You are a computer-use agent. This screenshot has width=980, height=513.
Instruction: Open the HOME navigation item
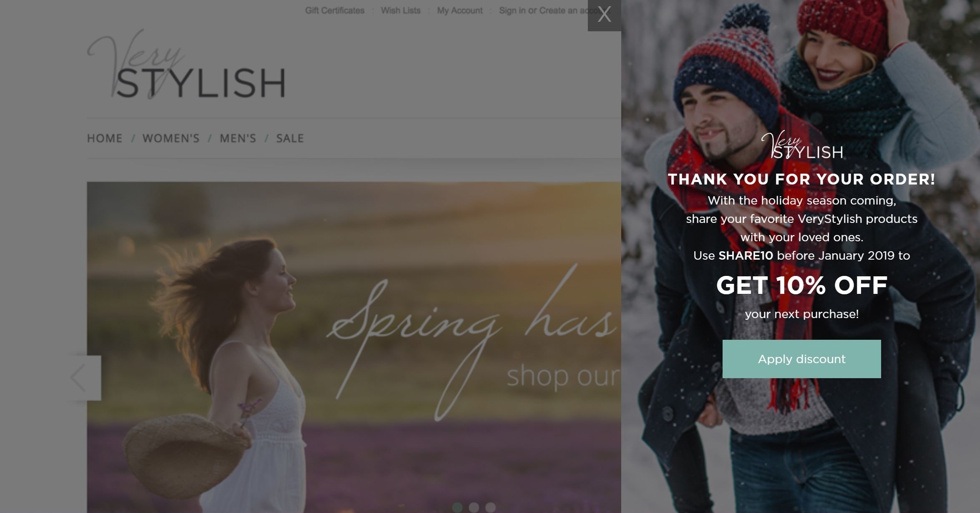click(105, 138)
